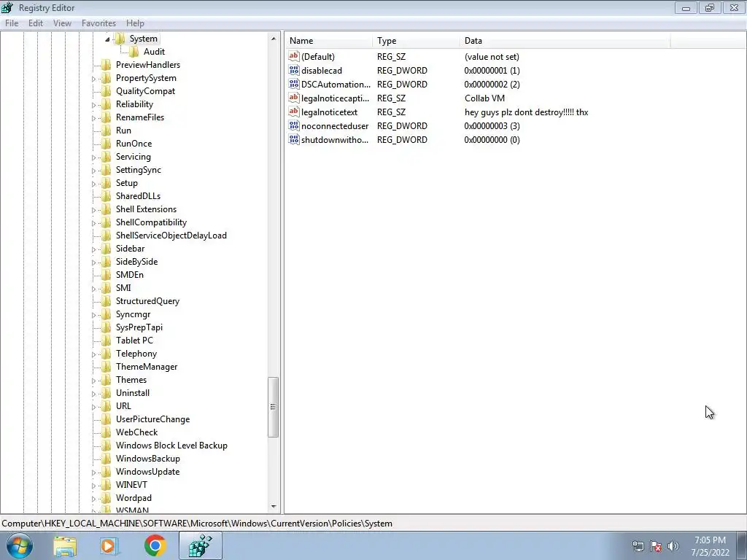
Task: Click the Sidebar folder icon
Action: point(107,249)
